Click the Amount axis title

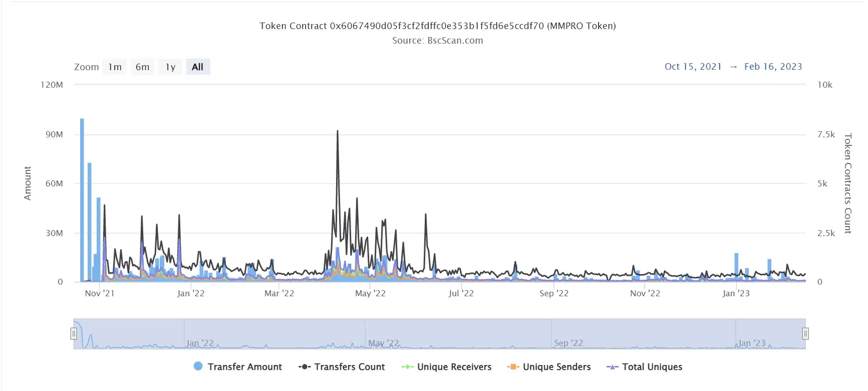coord(28,183)
